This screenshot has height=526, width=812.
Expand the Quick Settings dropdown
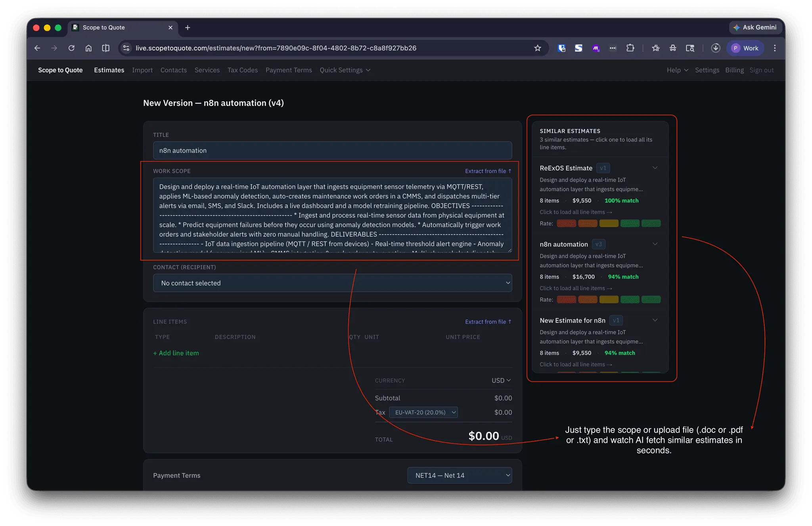point(345,70)
